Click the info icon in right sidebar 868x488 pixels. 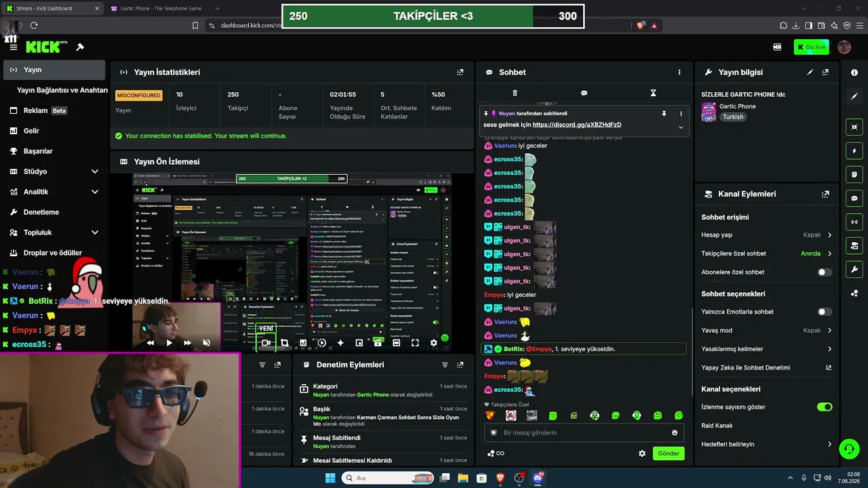pyautogui.click(x=854, y=73)
